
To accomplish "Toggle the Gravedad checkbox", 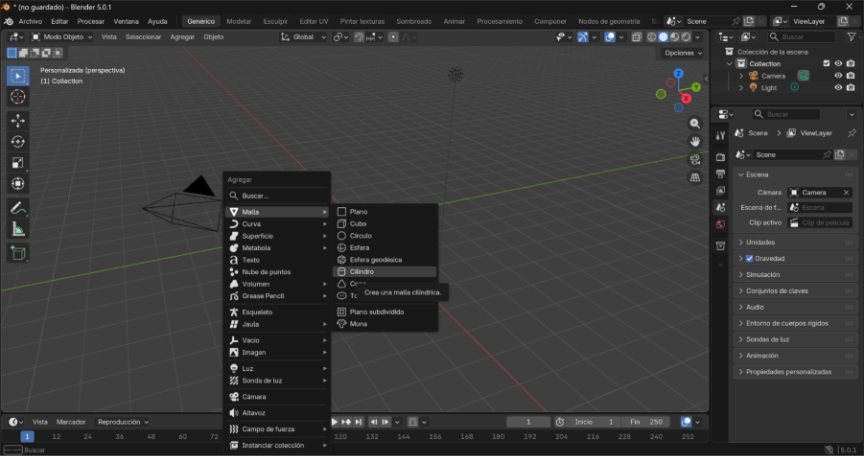I will [x=750, y=258].
